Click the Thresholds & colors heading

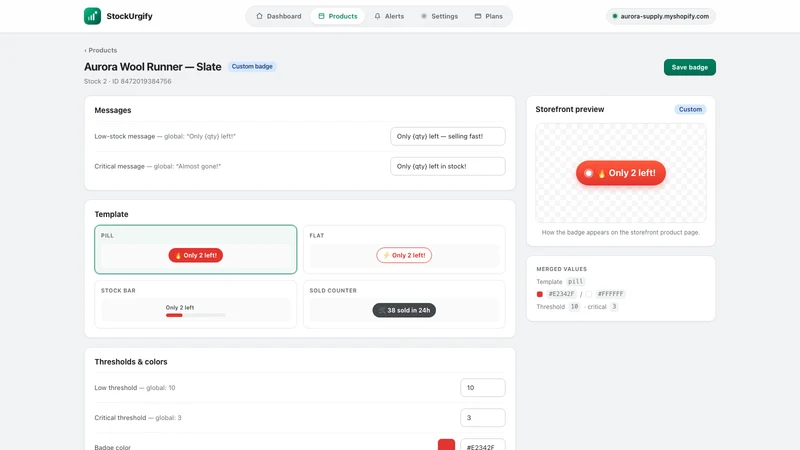point(131,362)
